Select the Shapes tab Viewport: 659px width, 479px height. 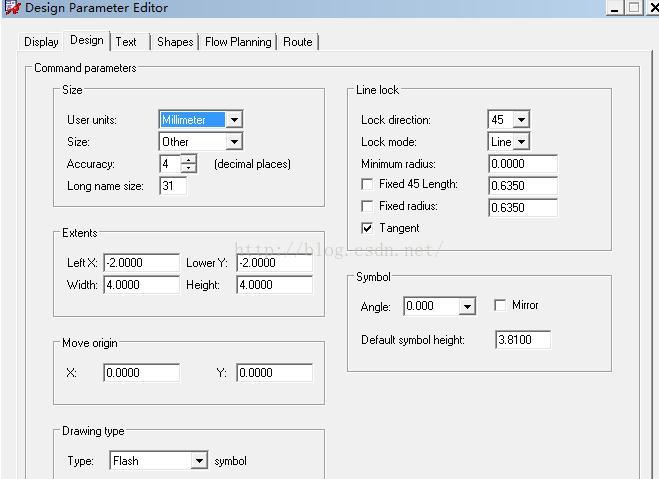coord(175,42)
